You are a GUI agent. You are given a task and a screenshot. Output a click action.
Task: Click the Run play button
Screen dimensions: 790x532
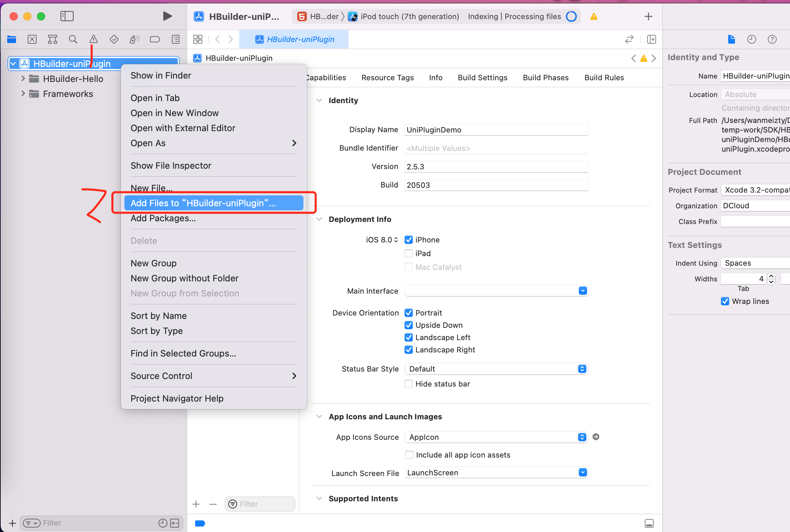coord(167,16)
